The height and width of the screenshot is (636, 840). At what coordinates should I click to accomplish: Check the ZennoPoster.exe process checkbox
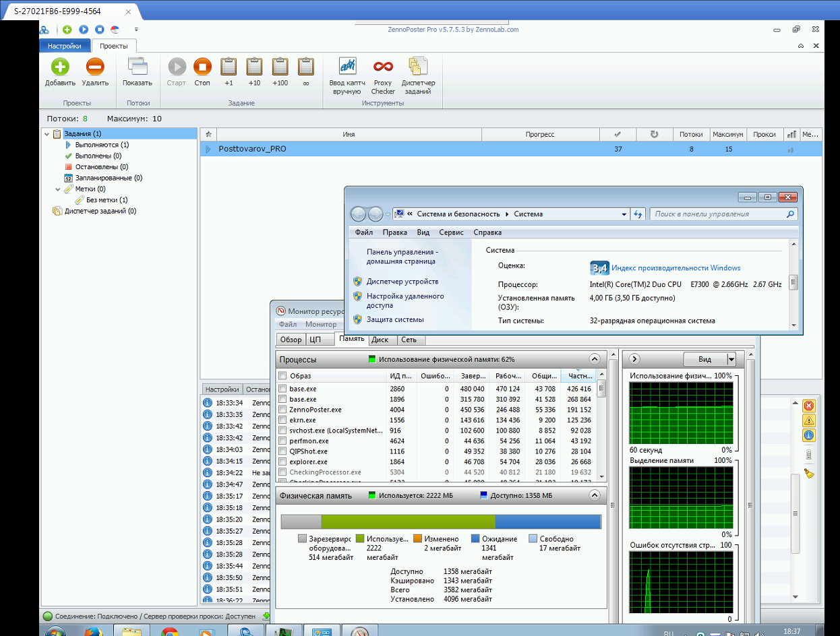click(283, 410)
